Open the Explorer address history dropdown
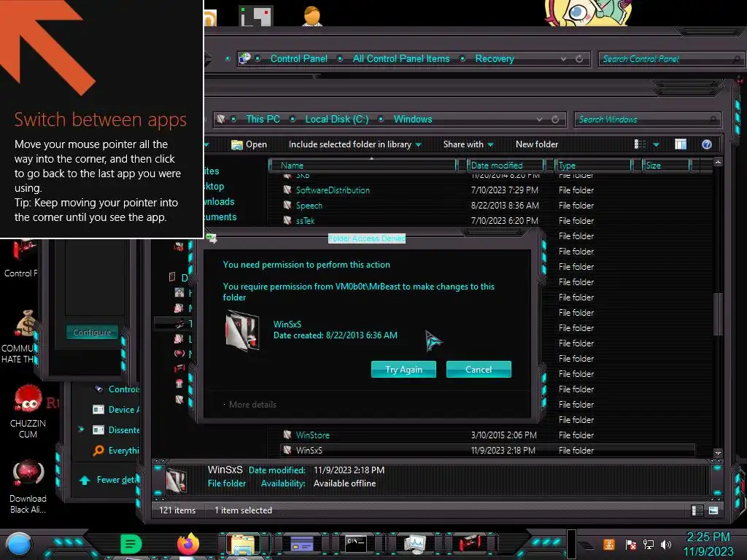747x560 pixels. pyautogui.click(x=539, y=119)
